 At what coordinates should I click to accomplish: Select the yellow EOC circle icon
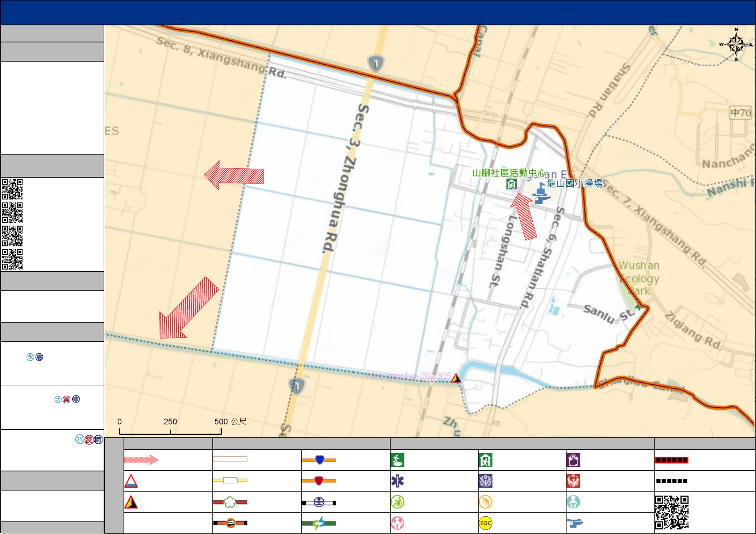tap(486, 523)
